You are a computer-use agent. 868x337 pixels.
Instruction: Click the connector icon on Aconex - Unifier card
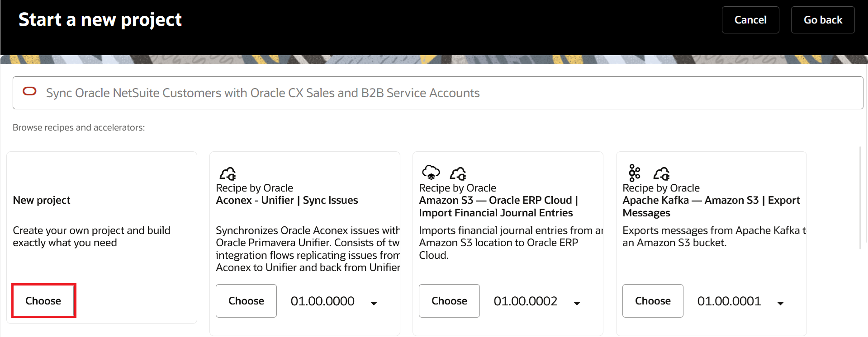pyautogui.click(x=228, y=173)
